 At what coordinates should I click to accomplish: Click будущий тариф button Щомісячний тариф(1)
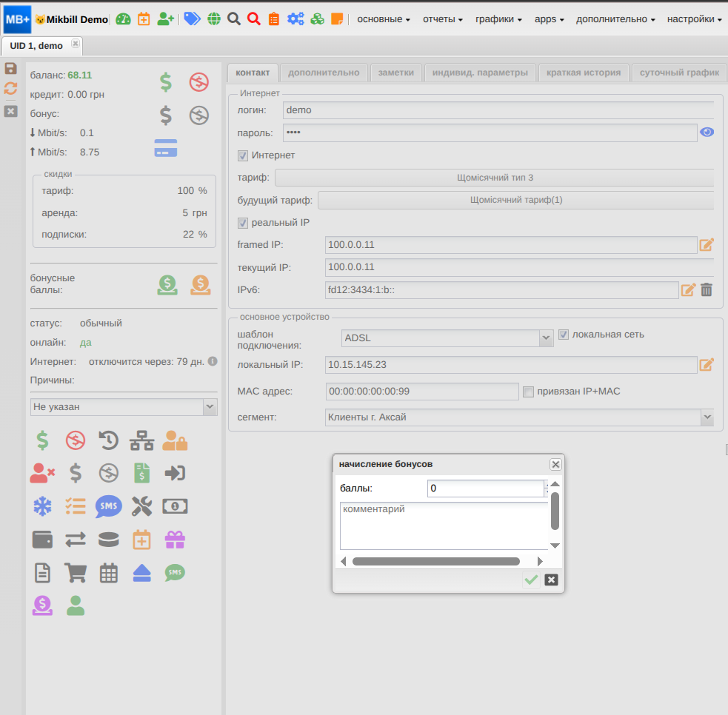pyautogui.click(x=516, y=200)
